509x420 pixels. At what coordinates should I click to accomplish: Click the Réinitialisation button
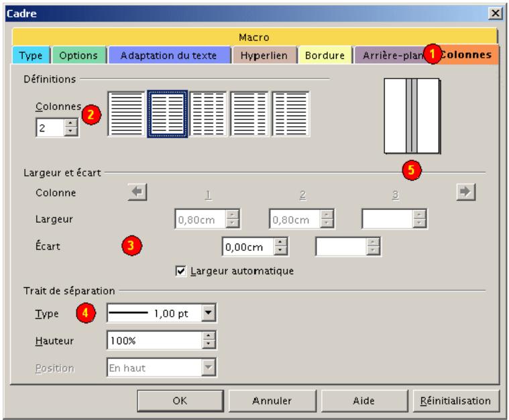456,401
